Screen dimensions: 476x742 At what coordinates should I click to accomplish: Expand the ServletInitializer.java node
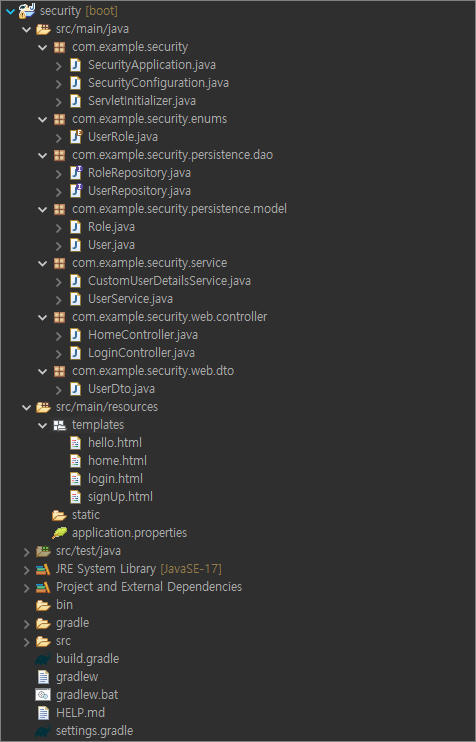point(59,101)
